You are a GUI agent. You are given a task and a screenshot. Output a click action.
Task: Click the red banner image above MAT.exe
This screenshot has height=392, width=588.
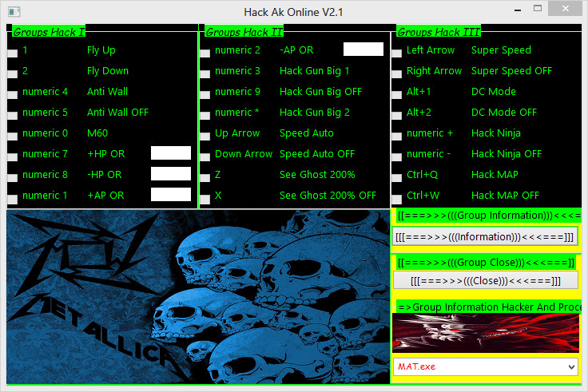click(486, 333)
